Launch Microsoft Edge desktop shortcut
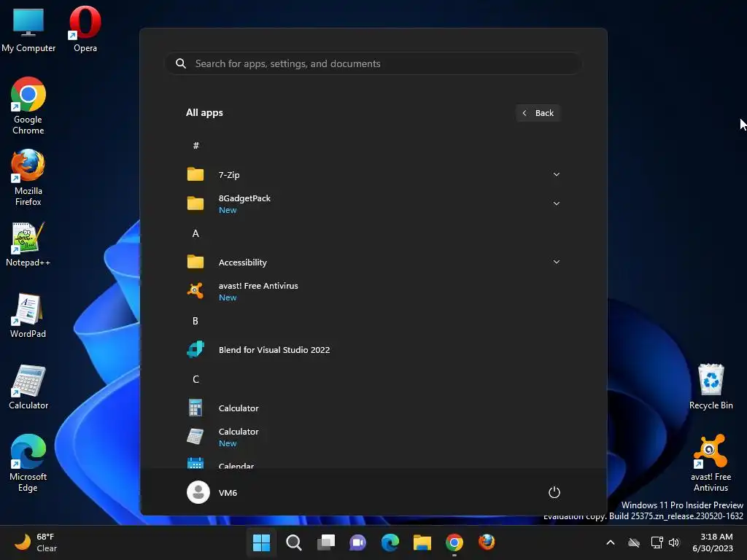The width and height of the screenshot is (747, 560). coord(28,463)
